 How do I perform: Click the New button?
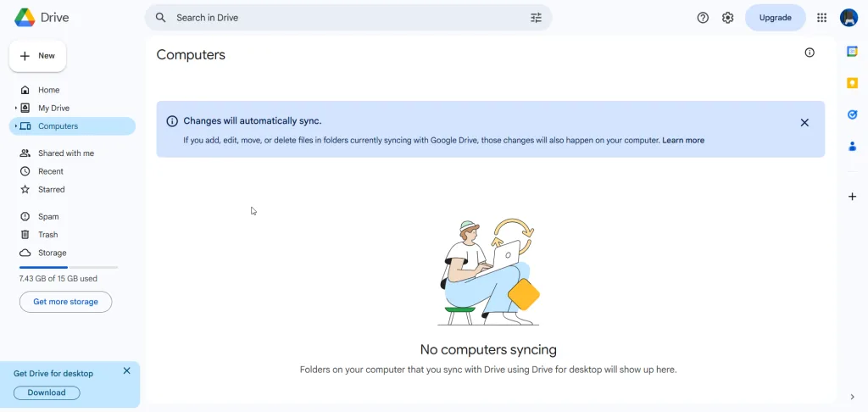[x=37, y=56]
